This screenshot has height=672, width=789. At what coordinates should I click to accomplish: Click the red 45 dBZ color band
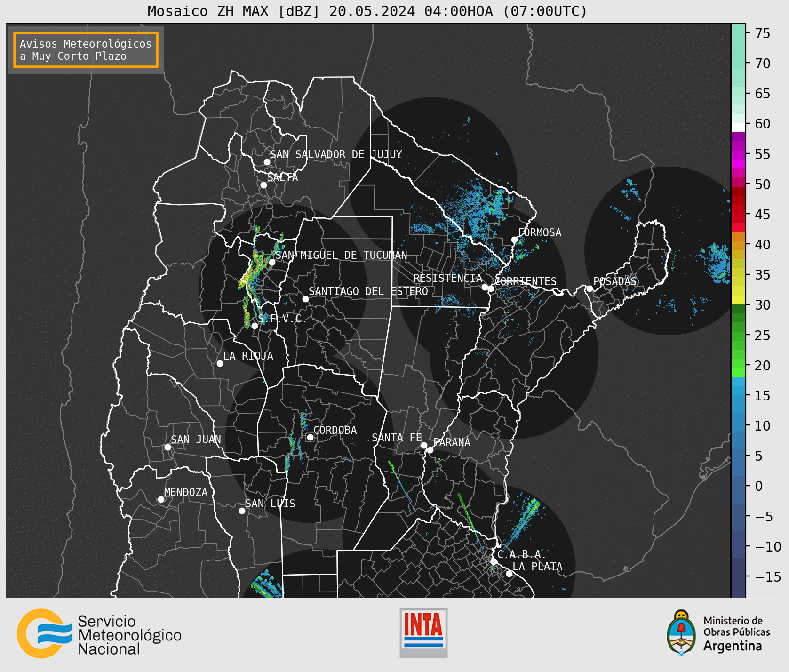click(738, 215)
